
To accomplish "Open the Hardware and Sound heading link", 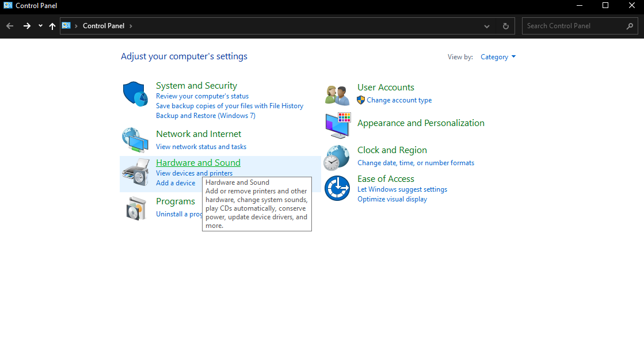I will tap(198, 163).
